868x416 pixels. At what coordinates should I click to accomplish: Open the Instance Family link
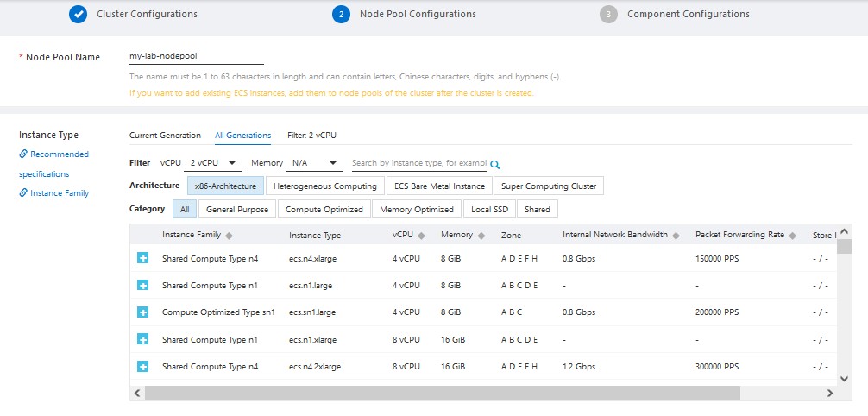point(59,193)
